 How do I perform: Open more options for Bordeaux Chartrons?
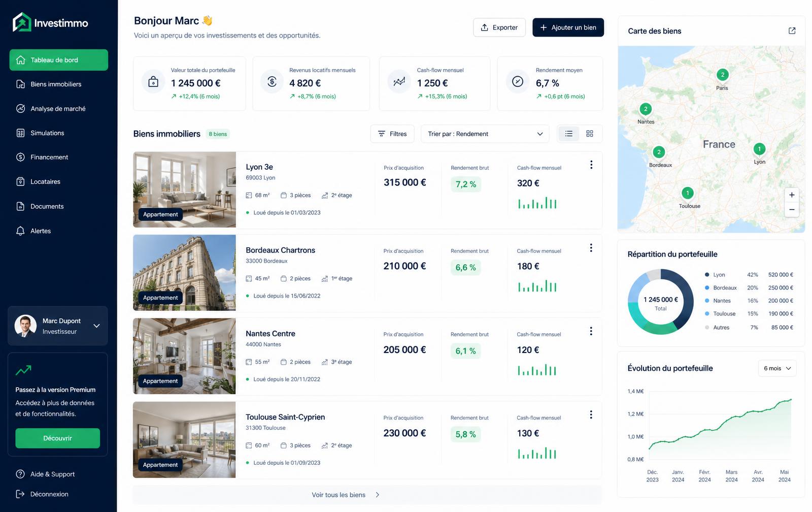591,248
